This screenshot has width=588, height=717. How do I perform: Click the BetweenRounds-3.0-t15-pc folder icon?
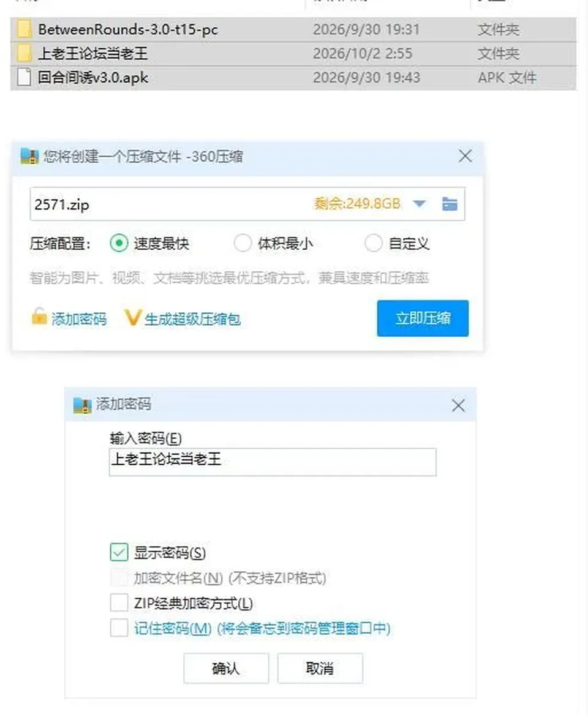pyautogui.click(x=24, y=29)
